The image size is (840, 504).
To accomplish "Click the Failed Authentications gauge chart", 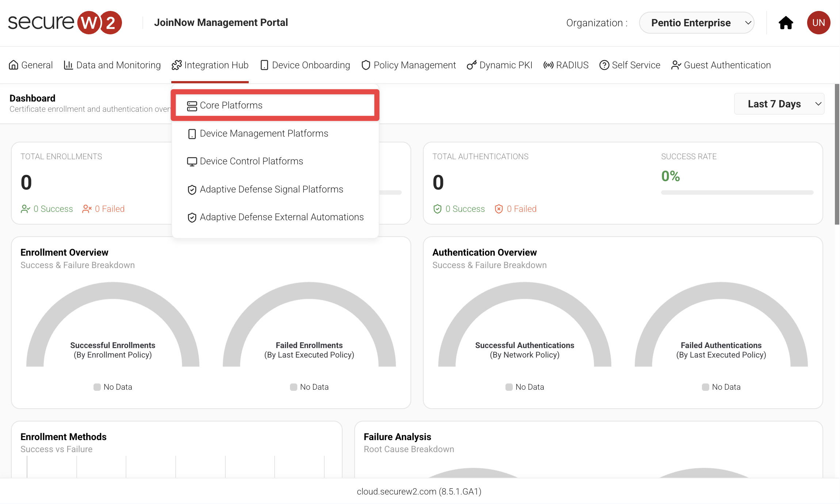I will [721, 324].
